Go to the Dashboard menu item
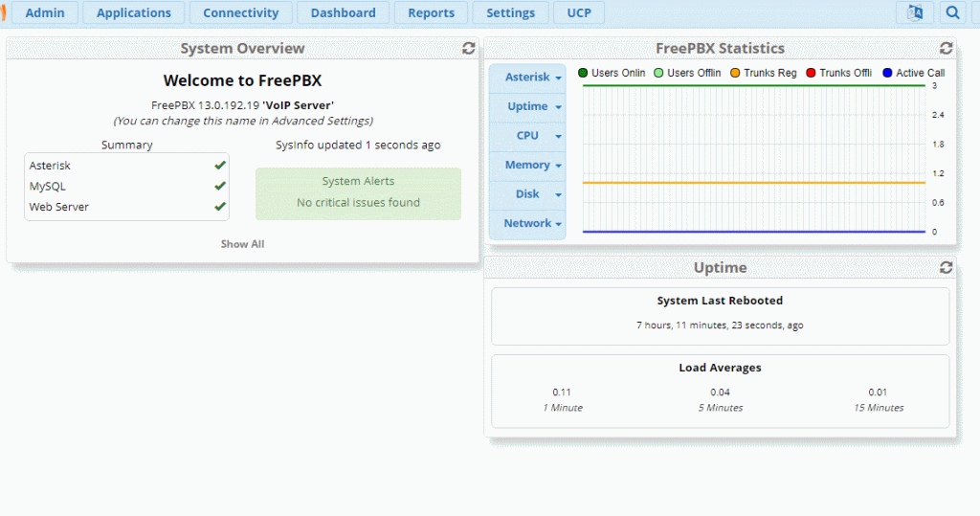The width and height of the screenshot is (980, 516). (x=344, y=12)
